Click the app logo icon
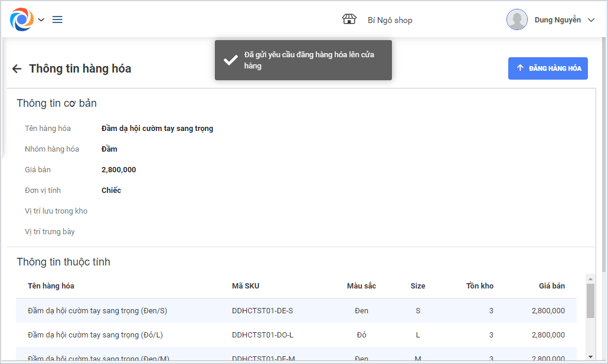Screen dimensions: 608x364 (x=22, y=19)
